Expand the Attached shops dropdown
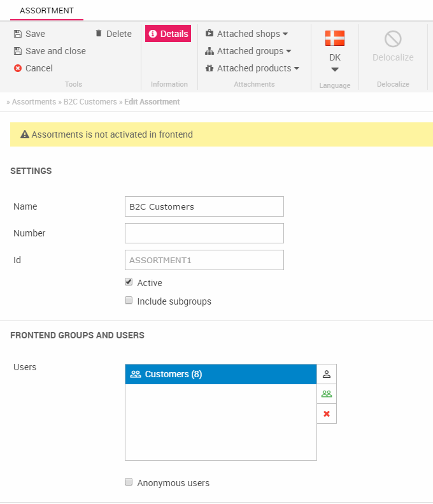This screenshot has width=433, height=504. tap(247, 34)
